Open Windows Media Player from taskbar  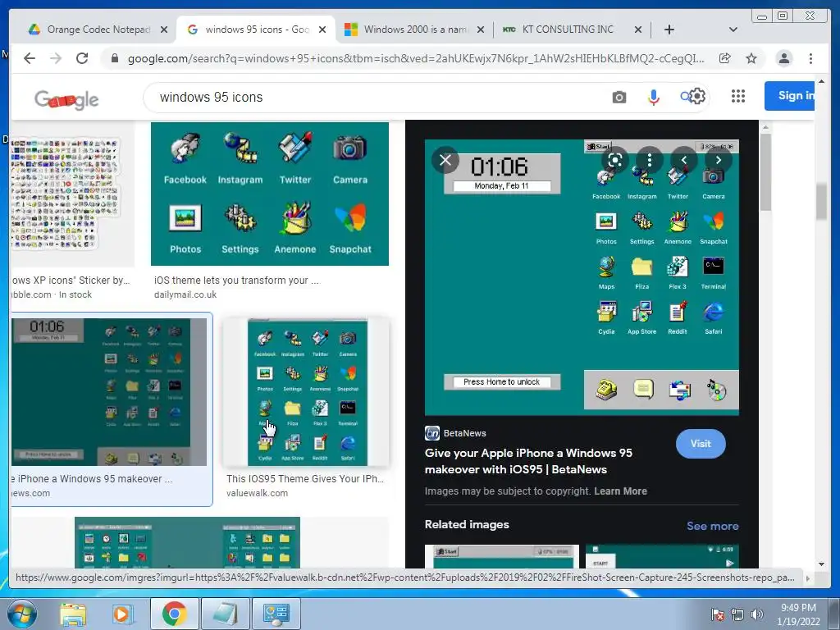pyautogui.click(x=123, y=614)
